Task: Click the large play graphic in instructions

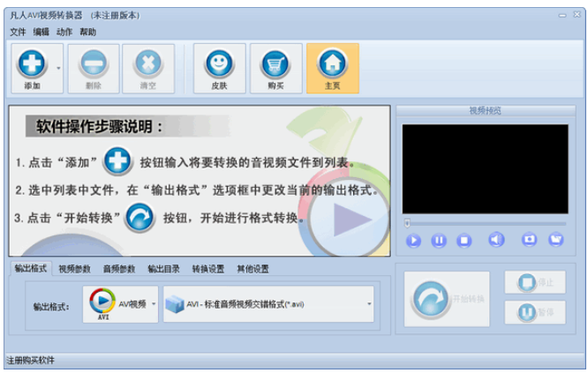Action: coord(349,220)
